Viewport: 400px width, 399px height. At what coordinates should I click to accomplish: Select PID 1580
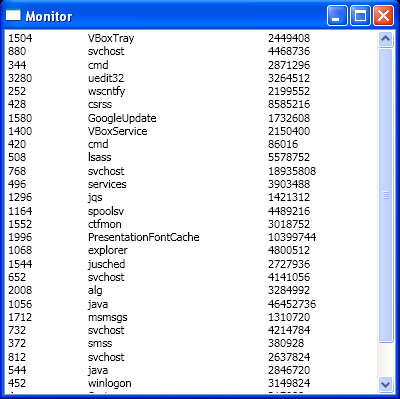tap(20, 118)
